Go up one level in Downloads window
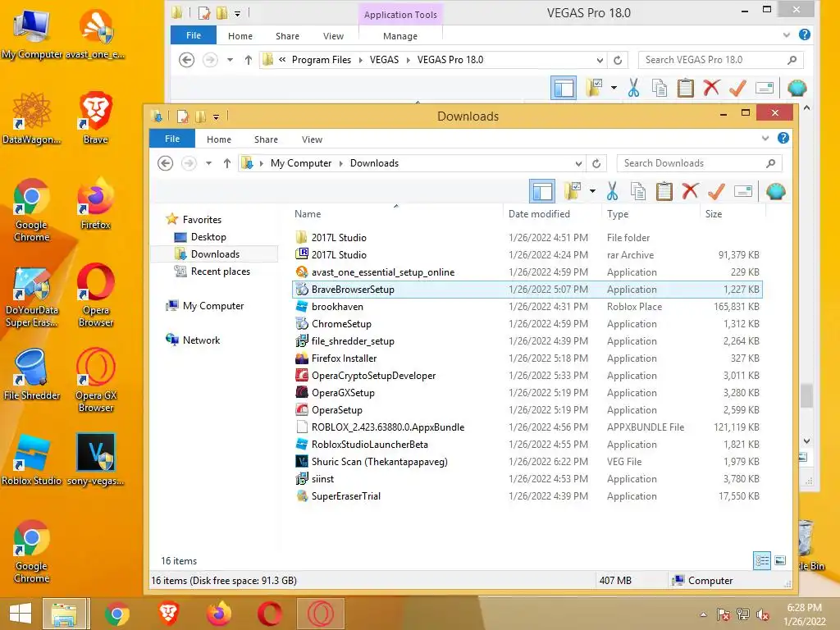 point(227,163)
